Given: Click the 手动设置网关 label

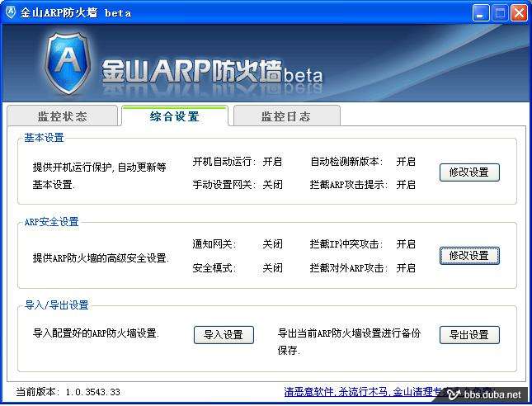Looking at the screenshot, I should pyautogui.click(x=224, y=184).
